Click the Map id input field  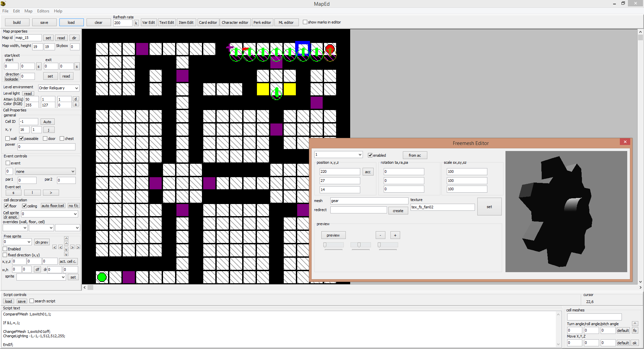click(28, 38)
